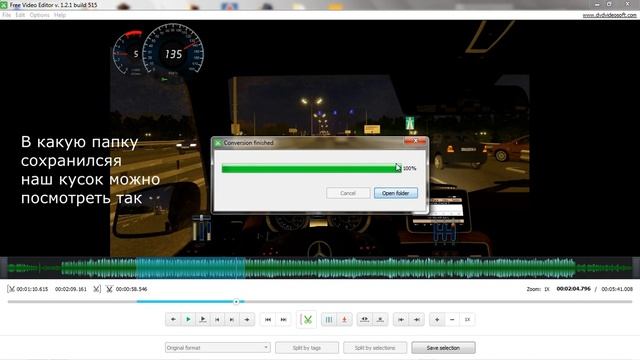Viewport: 640px width, 360px height.
Task: Click the blue selected region in waveform
Action: tap(191, 268)
